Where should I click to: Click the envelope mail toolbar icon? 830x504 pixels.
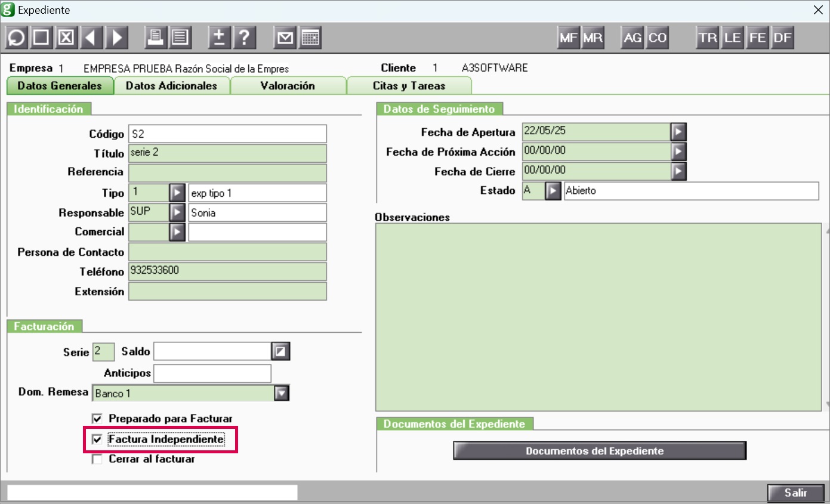point(285,38)
